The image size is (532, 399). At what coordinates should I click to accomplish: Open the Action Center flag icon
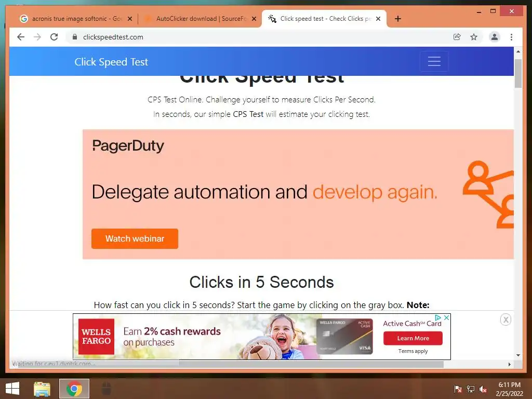pyautogui.click(x=458, y=389)
